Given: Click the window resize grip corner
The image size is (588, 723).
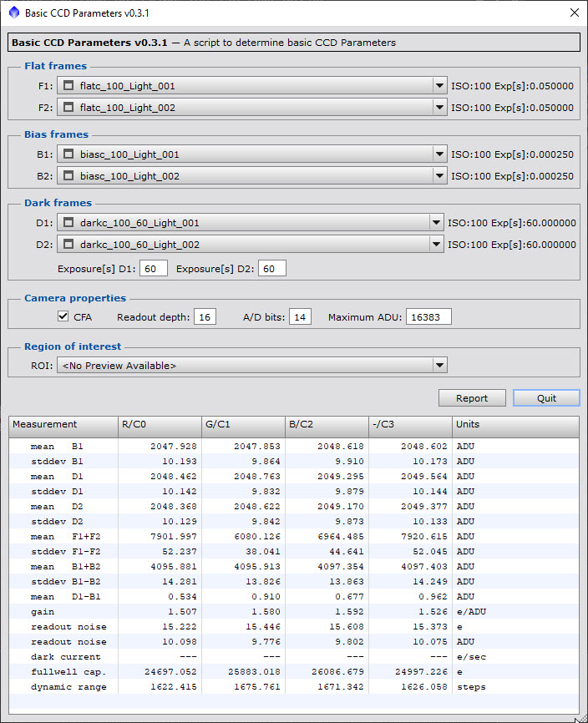Looking at the screenshot, I should 582,718.
